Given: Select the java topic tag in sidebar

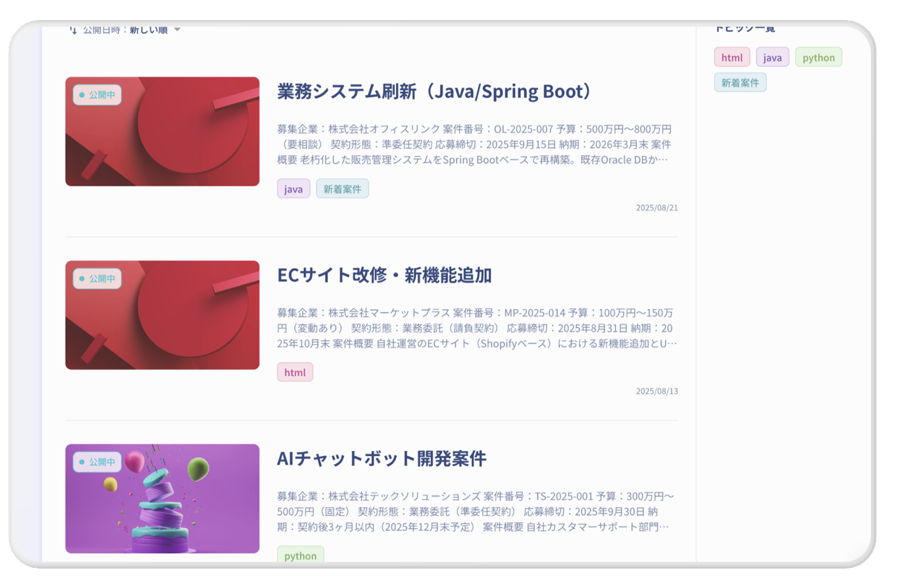Looking at the screenshot, I should 772,57.
